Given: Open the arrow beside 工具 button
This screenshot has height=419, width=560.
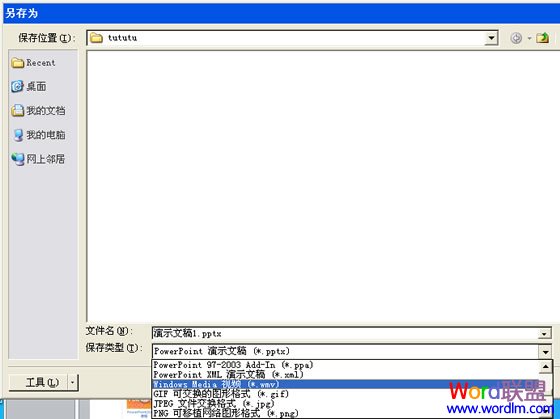Looking at the screenshot, I should pos(72,383).
